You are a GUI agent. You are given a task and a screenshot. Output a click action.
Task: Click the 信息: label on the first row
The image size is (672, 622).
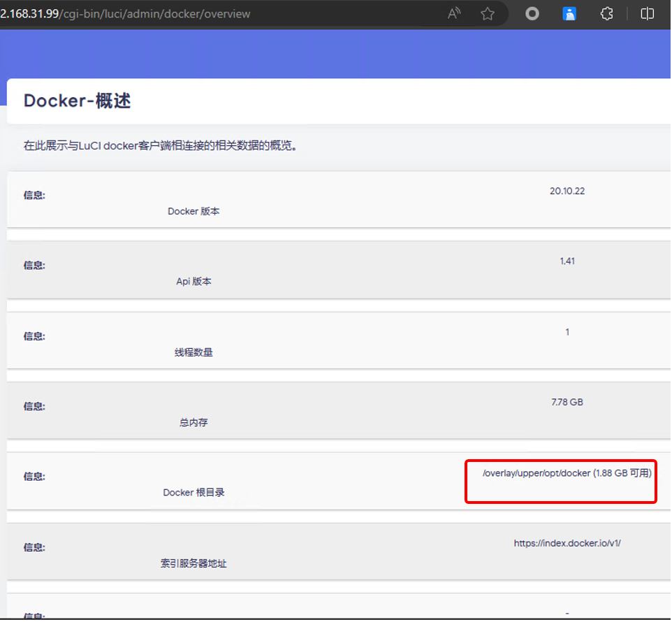click(x=34, y=195)
